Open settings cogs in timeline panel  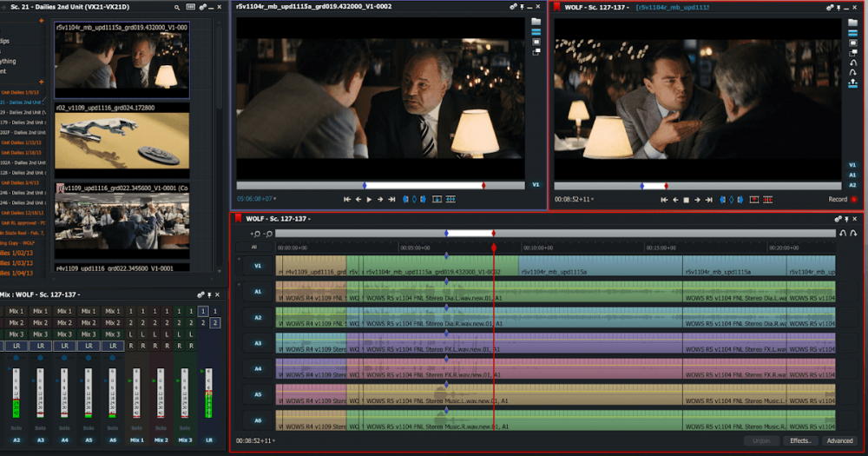click(838, 219)
